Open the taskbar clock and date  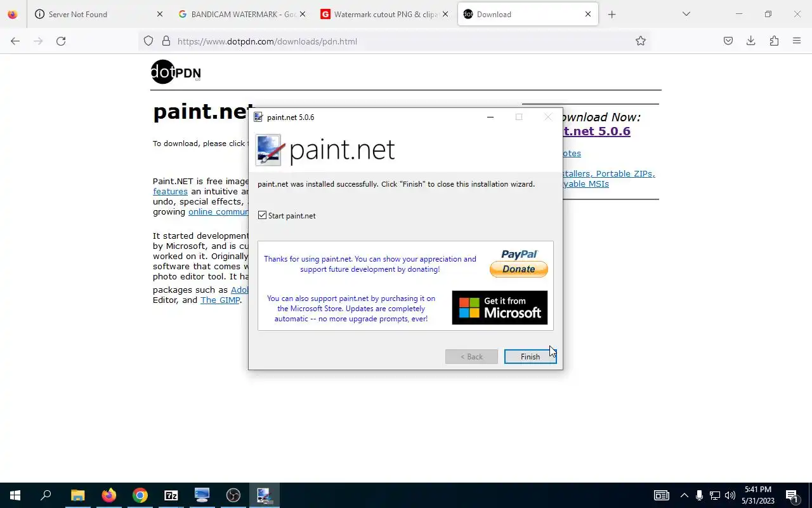coord(758,495)
